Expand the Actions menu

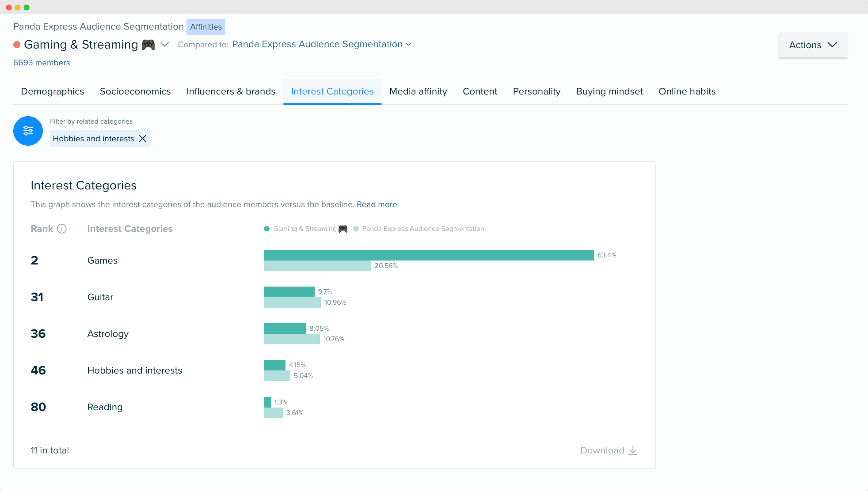pyautogui.click(x=812, y=45)
